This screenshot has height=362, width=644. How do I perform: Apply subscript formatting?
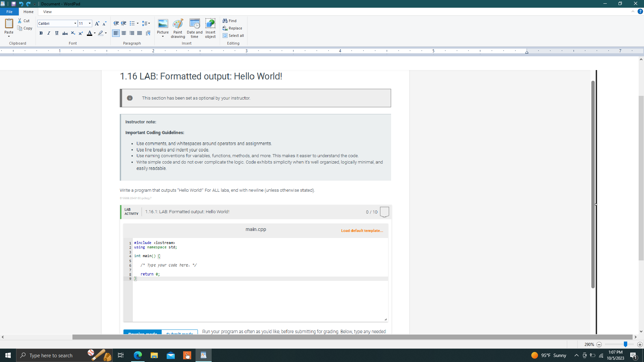(73, 33)
